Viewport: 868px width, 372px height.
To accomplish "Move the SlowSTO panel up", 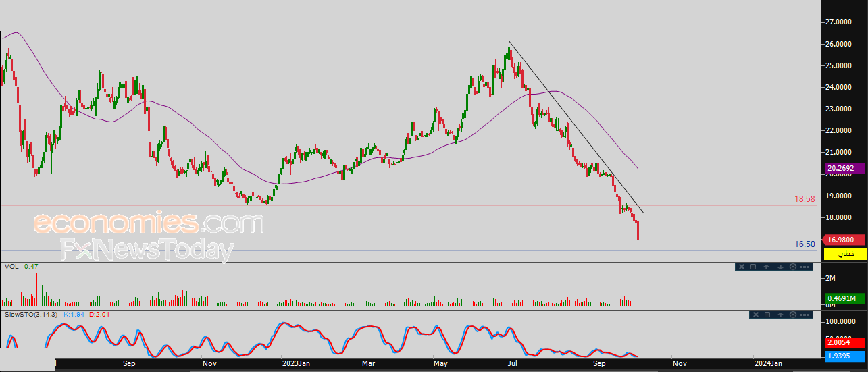I will click(x=780, y=315).
